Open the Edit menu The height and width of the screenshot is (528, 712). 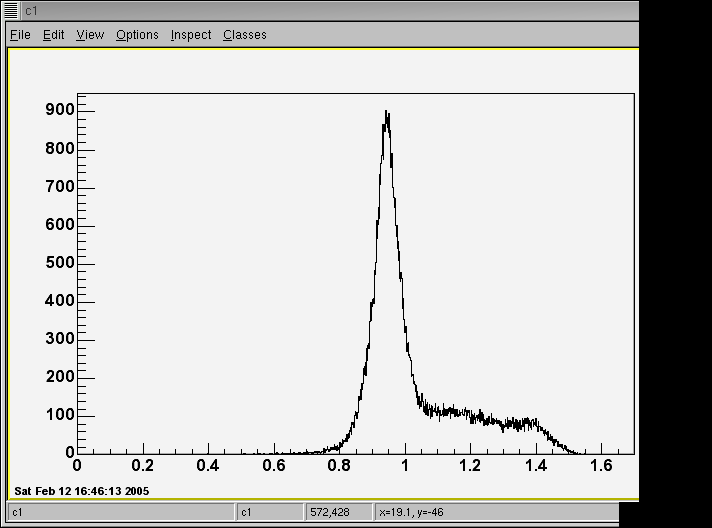(x=54, y=35)
